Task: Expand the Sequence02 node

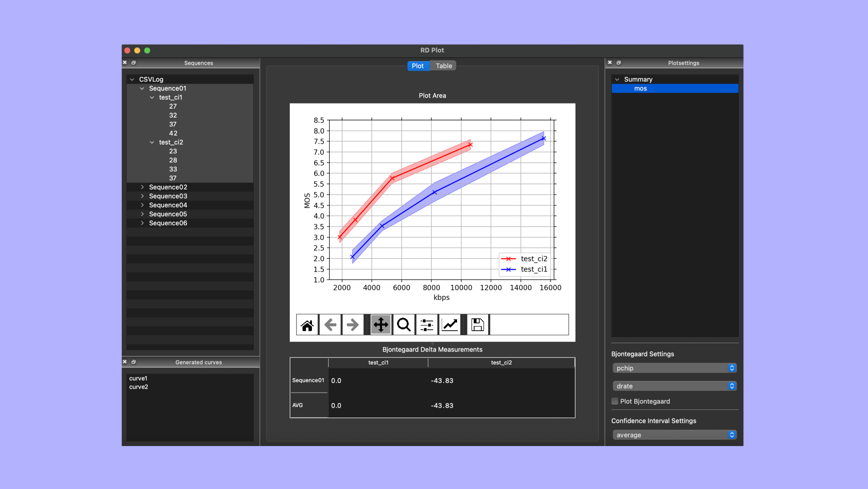Action: point(142,187)
